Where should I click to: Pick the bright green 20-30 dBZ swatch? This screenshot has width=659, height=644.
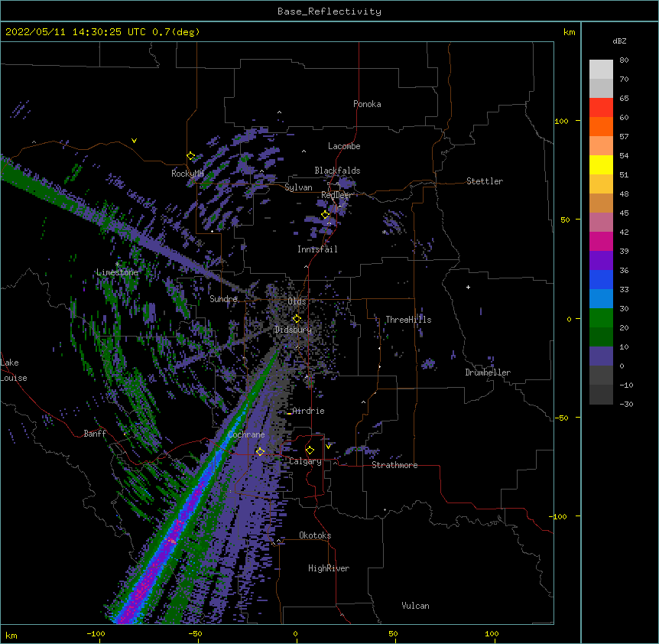(601, 318)
